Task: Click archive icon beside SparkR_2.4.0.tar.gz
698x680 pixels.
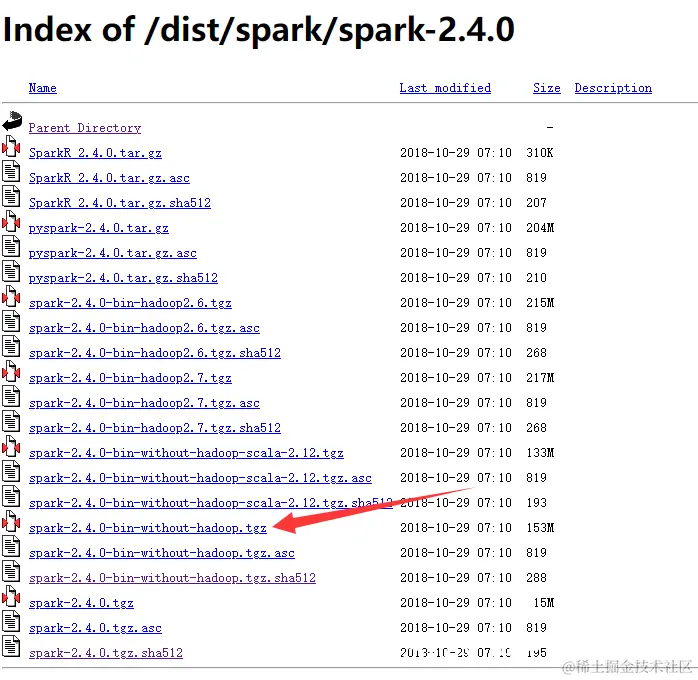Action: [11, 146]
